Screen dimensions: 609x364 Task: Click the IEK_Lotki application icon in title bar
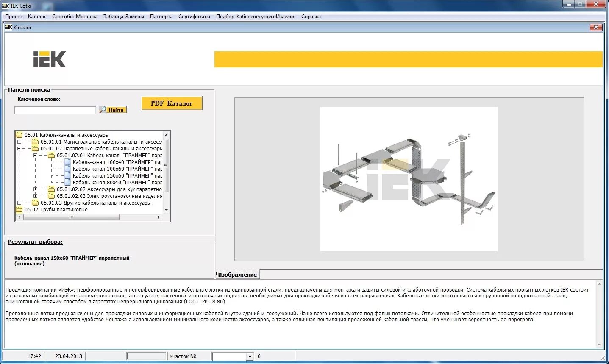click(5, 6)
